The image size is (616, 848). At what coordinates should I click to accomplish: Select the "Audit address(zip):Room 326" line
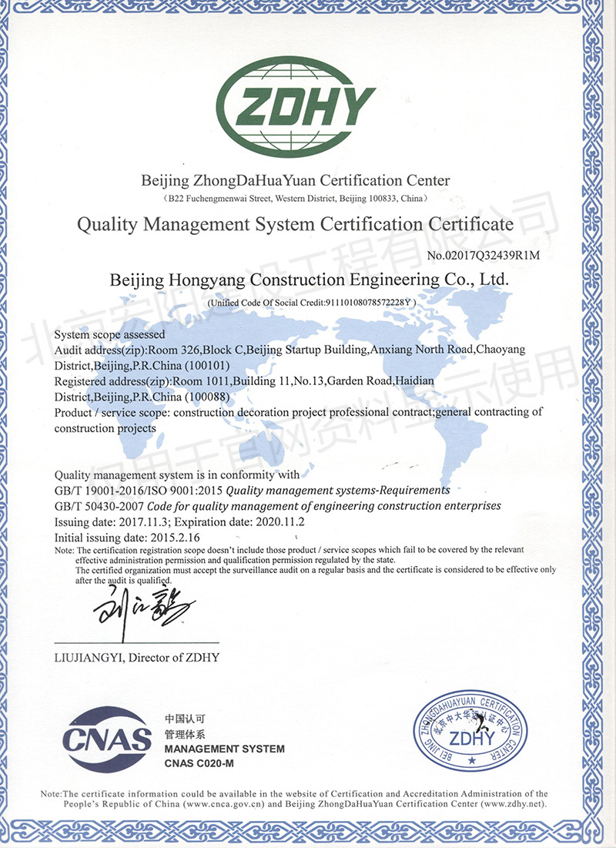point(290,350)
